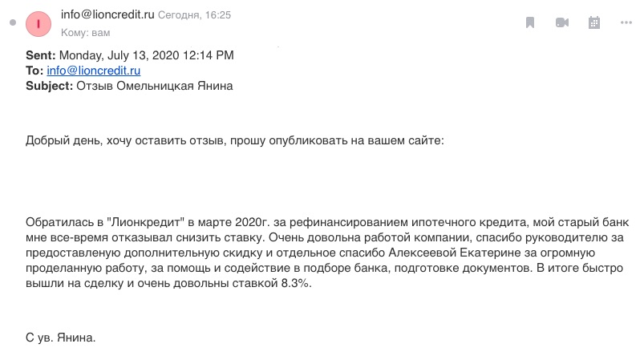Click the Subject line 'Отзыв Омельницкая Янина'
Image resolution: width=644 pixels, height=360 pixels.
point(155,86)
